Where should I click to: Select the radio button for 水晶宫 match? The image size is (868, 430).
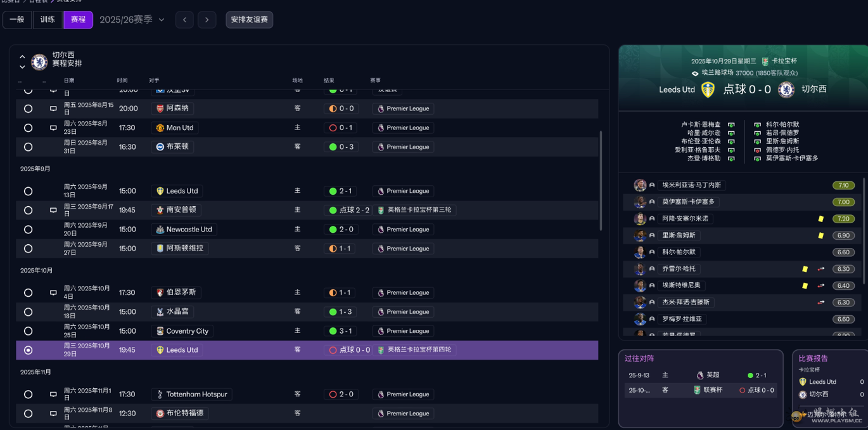pyautogui.click(x=28, y=312)
